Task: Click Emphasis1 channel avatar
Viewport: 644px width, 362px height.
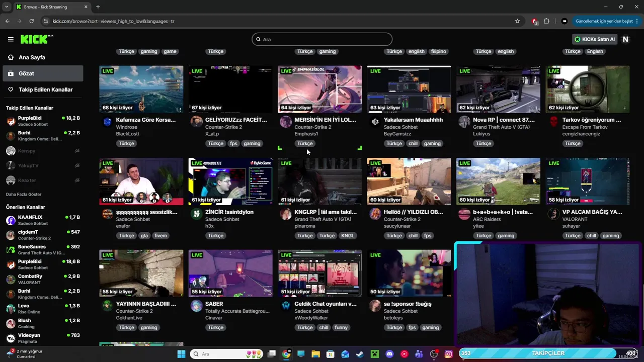Action: pyautogui.click(x=286, y=122)
